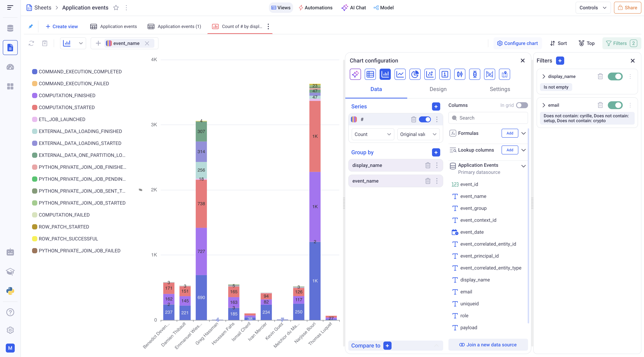Toggle the In grid columns switch

[x=522, y=105]
